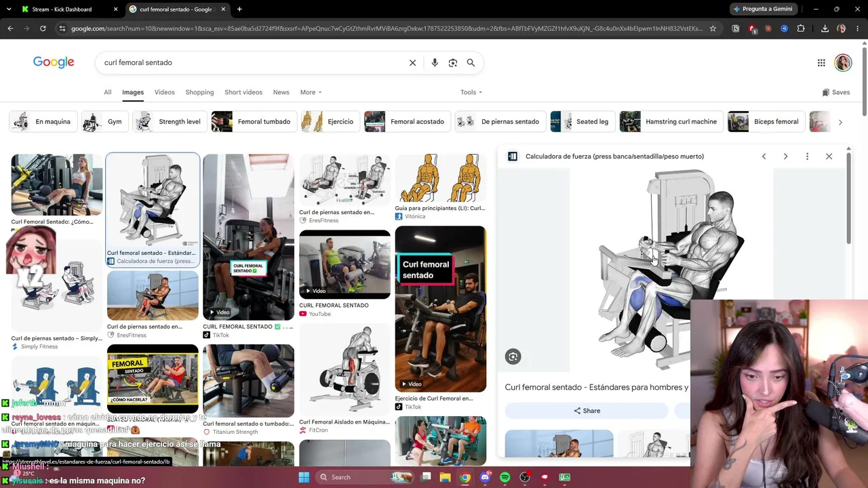Open more options in the preview panel
Image resolution: width=868 pixels, height=488 pixels.
(x=807, y=157)
